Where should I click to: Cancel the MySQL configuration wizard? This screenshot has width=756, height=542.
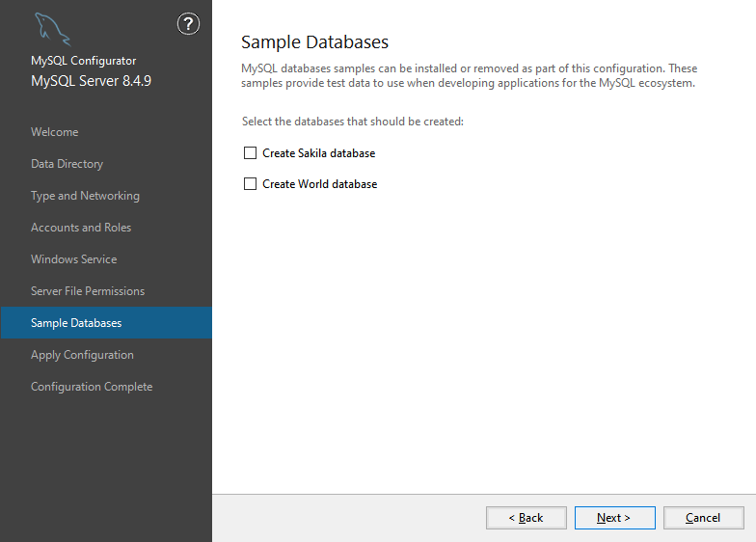tap(703, 518)
